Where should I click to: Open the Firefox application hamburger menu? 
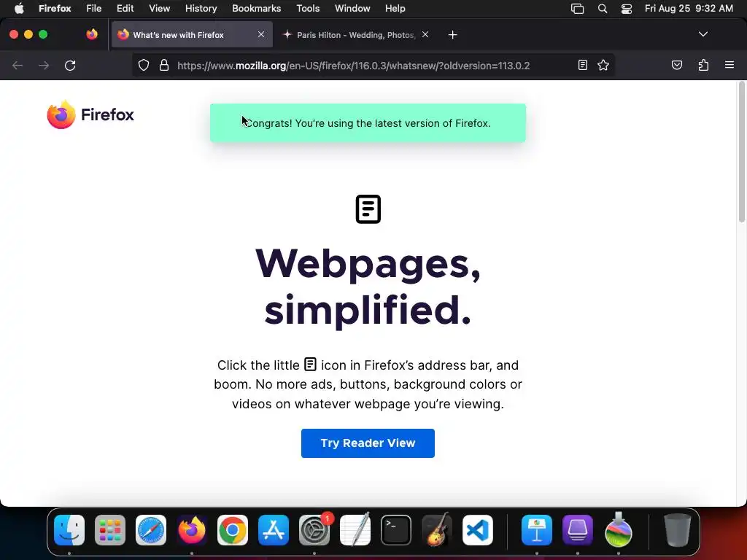[729, 65]
